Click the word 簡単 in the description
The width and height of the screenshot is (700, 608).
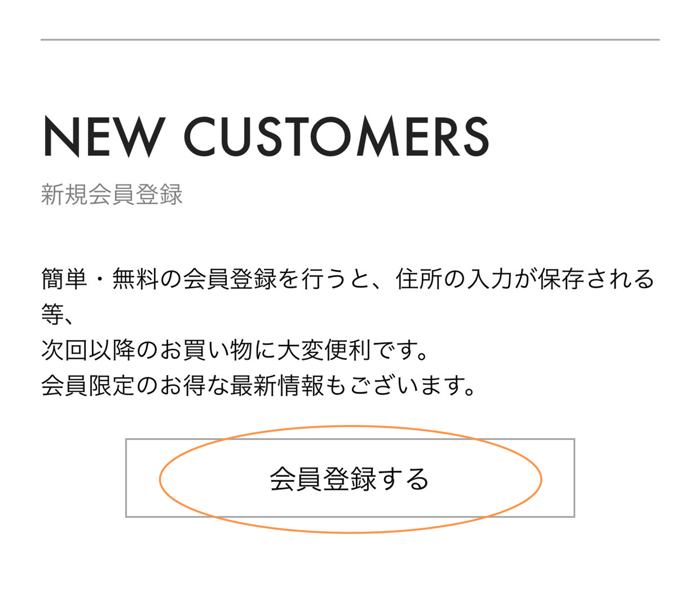[x=64, y=279]
